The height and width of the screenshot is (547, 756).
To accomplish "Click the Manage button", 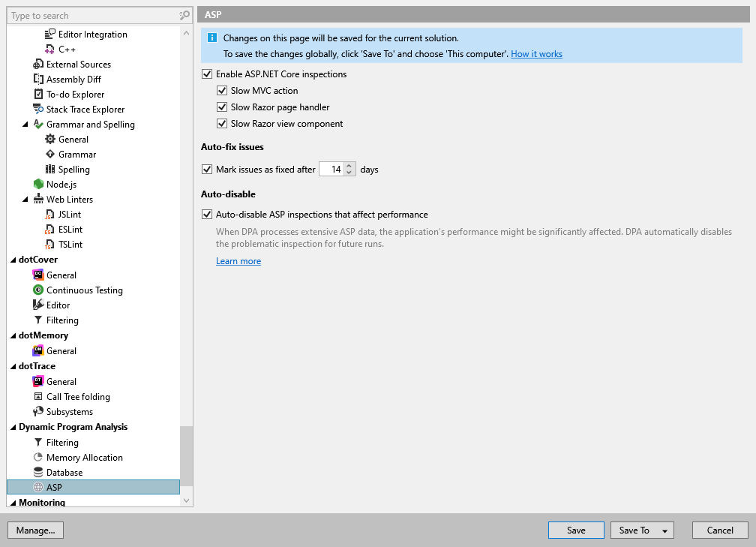I will pos(35,530).
